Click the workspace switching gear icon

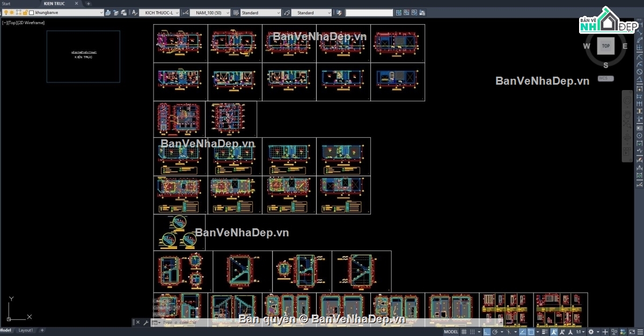pos(591,332)
